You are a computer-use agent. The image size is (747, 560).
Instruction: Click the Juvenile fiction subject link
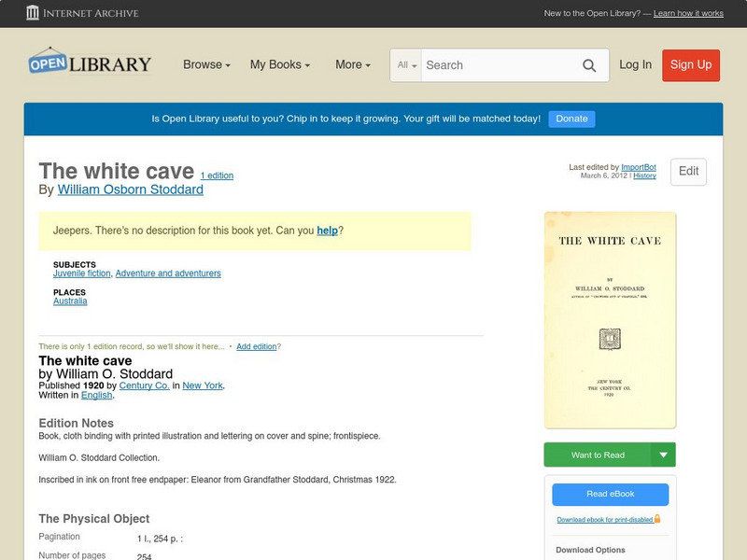coord(82,273)
